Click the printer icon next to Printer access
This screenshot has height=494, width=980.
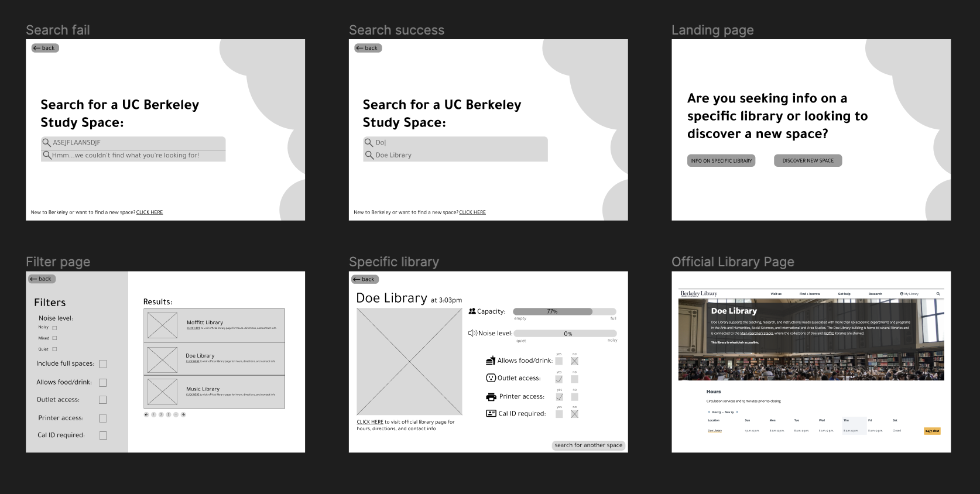(x=491, y=397)
